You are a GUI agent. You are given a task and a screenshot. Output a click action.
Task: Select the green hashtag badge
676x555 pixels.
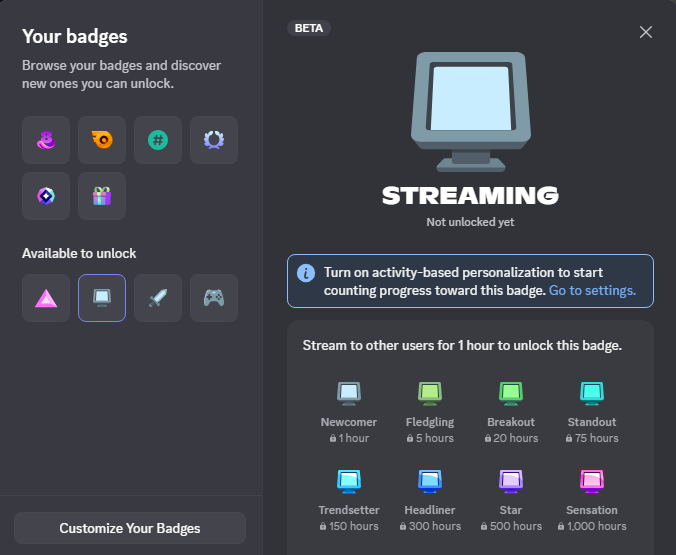(158, 140)
